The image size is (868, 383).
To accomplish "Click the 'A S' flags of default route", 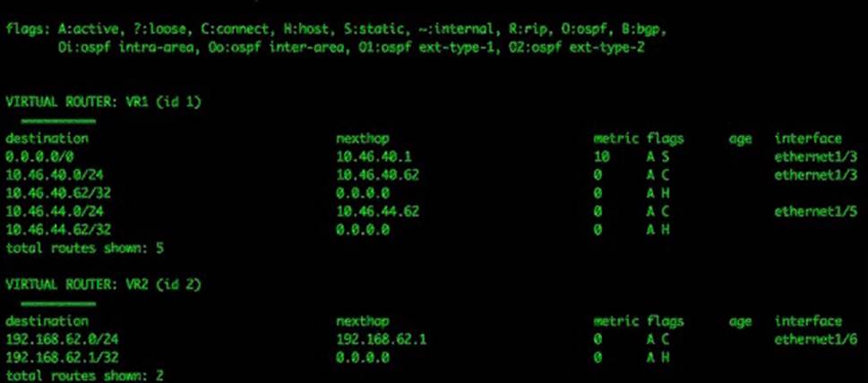I will point(657,157).
